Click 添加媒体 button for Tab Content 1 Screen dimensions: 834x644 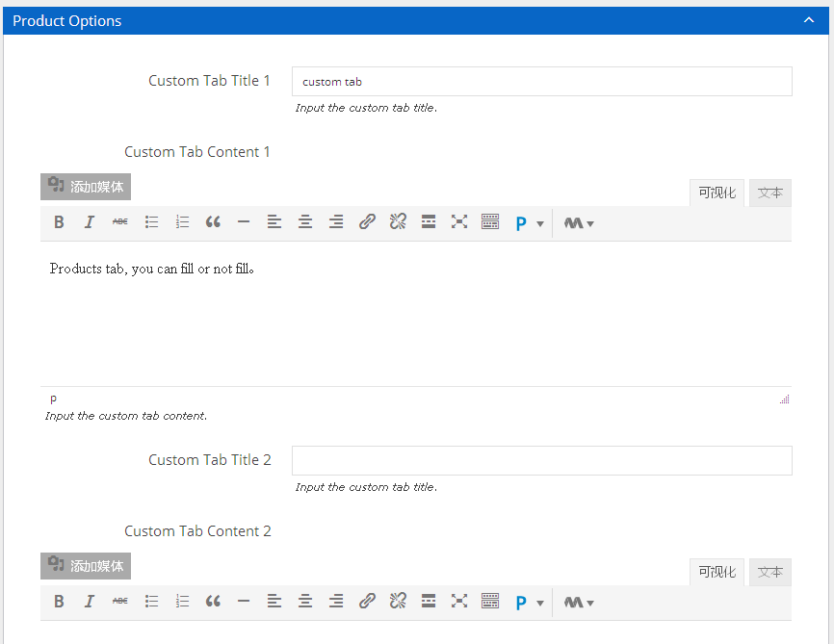point(86,187)
